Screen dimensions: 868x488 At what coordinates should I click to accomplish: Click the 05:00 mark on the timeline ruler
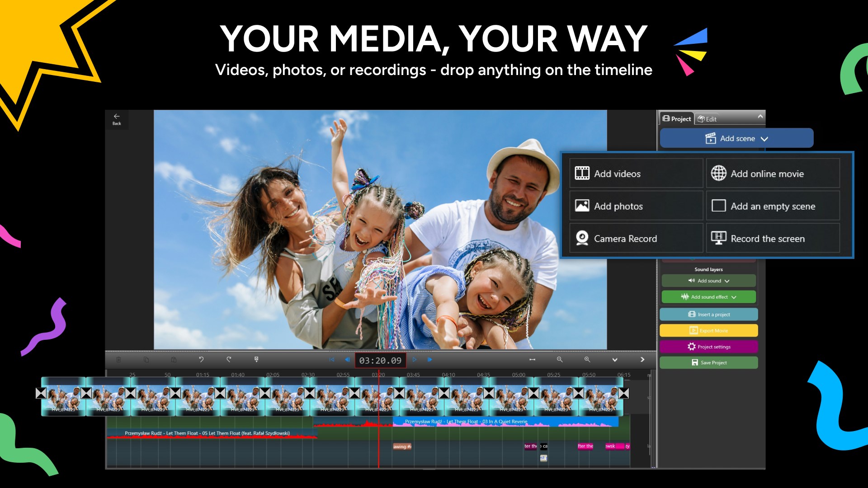tap(519, 375)
